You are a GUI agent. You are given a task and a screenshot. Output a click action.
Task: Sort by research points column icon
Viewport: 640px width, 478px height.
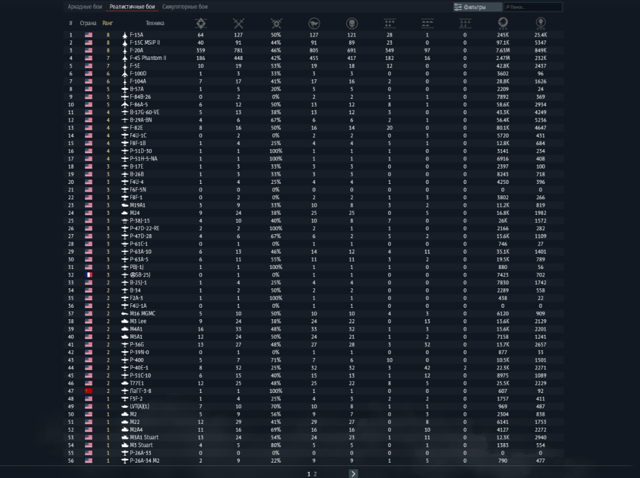[x=540, y=23]
